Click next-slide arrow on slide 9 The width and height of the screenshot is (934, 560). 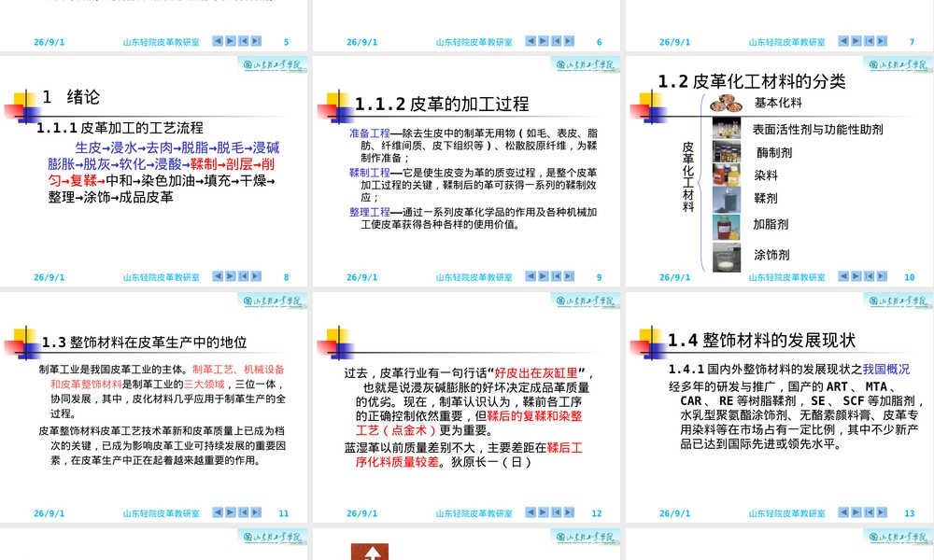coord(544,276)
